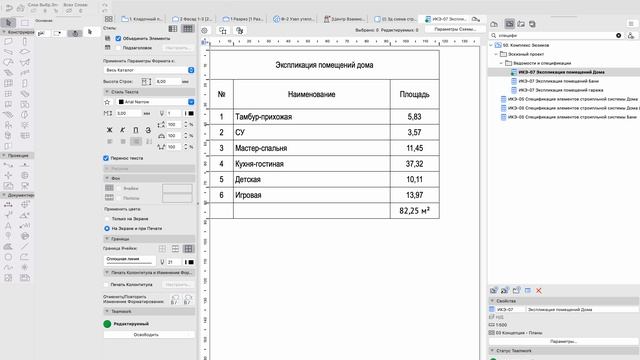640x360 pixels.
Task: Toggle 'Перенос текста' checkbox
Action: (x=106, y=158)
